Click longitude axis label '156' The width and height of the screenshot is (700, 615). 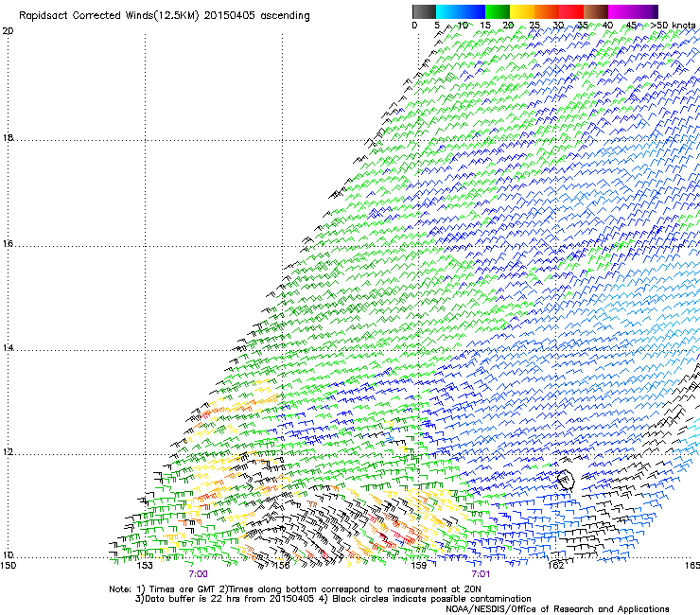click(x=282, y=566)
